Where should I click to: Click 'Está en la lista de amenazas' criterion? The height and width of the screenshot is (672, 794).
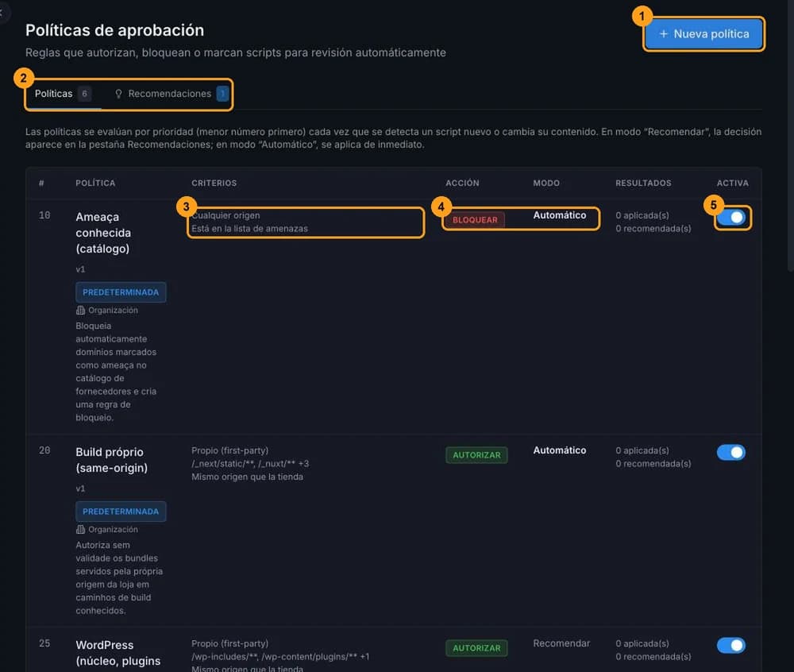(x=249, y=229)
